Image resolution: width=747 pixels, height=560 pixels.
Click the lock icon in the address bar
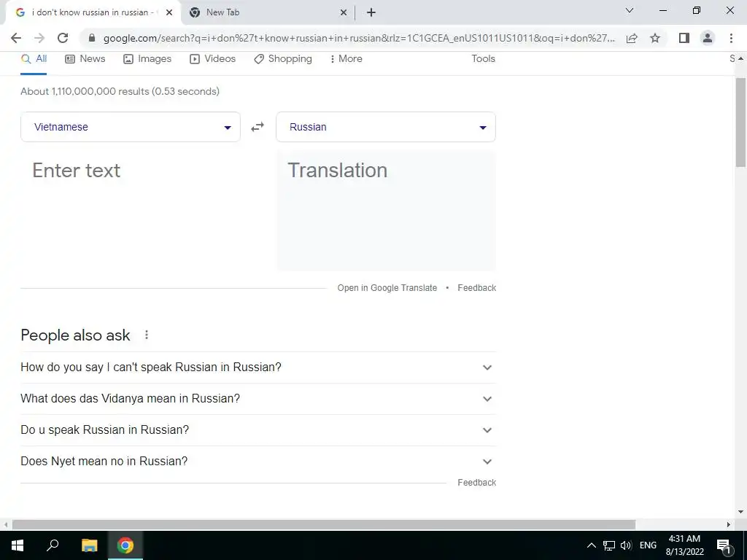92,38
